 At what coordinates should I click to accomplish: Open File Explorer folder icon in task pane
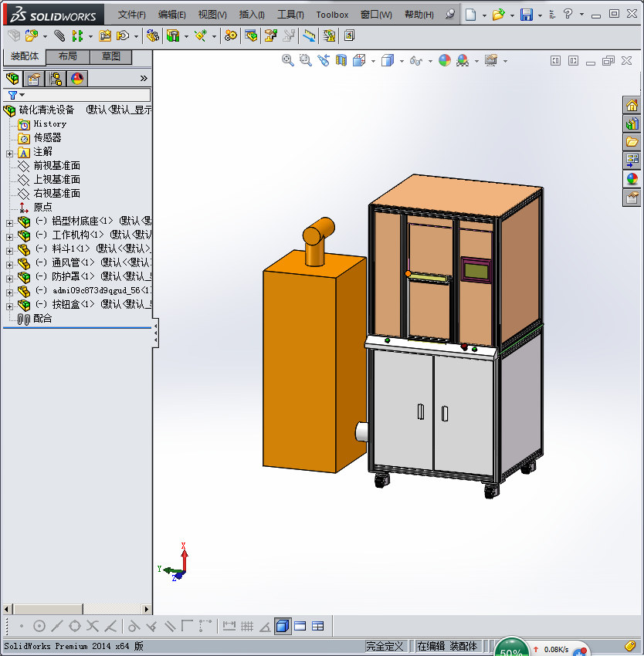point(632,142)
